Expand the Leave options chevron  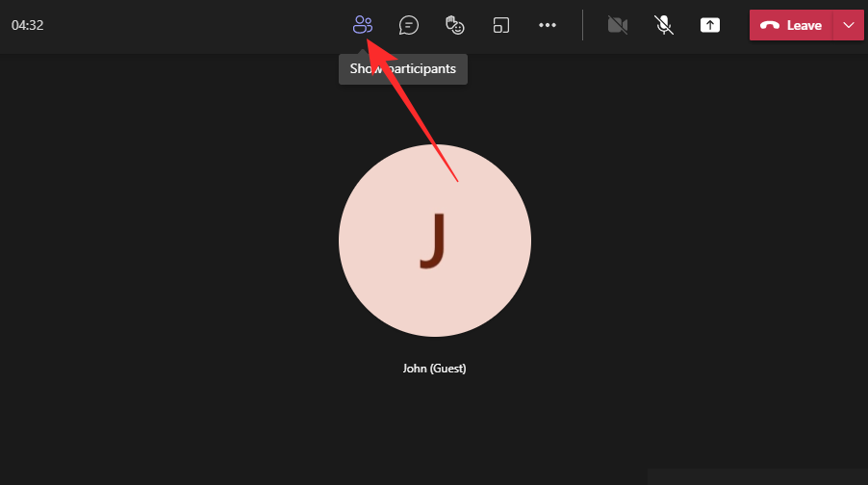click(848, 25)
